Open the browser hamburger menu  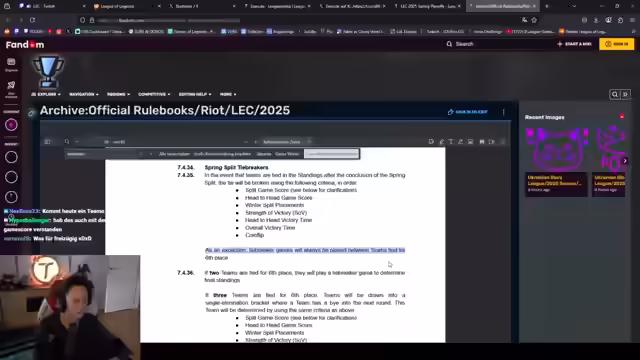(x=632, y=20)
